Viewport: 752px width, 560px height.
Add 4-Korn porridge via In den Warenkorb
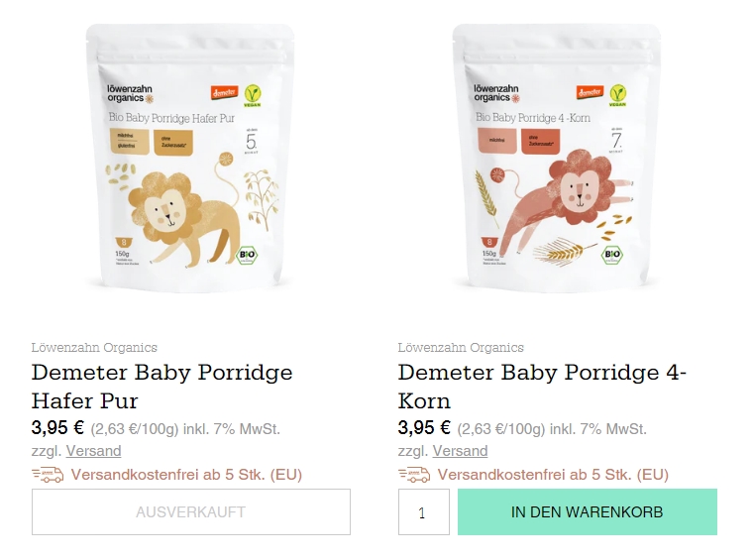pyautogui.click(x=587, y=512)
